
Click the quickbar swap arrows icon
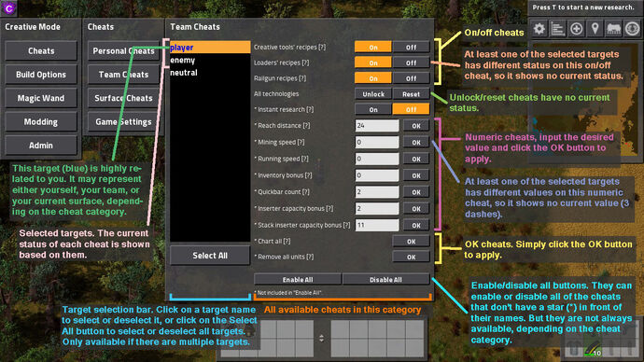coord(322,338)
